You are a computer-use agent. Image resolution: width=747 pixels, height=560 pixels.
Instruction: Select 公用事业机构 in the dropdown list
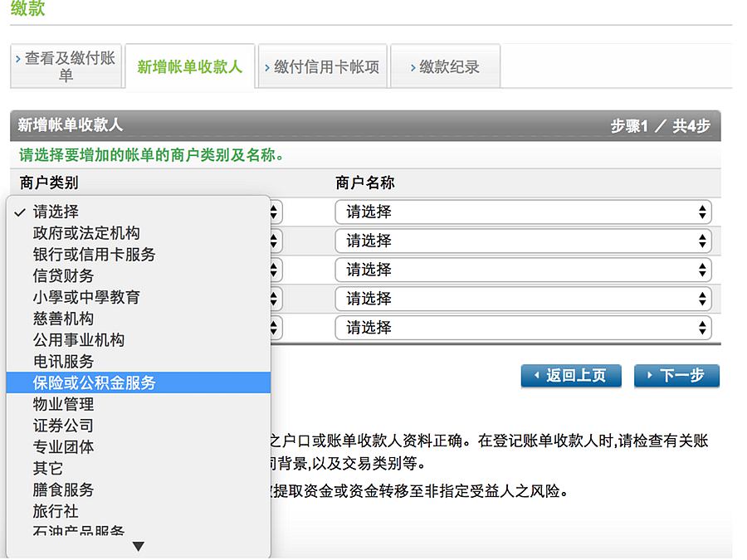(79, 340)
